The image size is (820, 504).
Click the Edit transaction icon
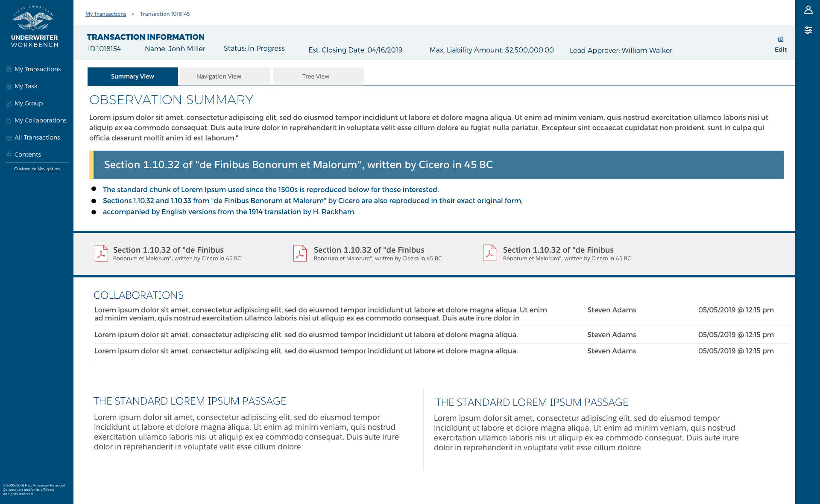780,40
